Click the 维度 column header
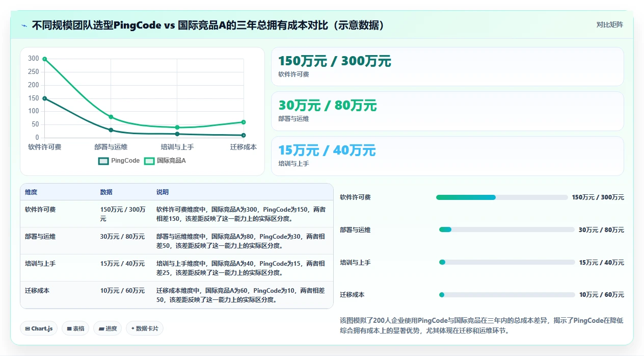The width and height of the screenshot is (644, 356). click(x=31, y=192)
